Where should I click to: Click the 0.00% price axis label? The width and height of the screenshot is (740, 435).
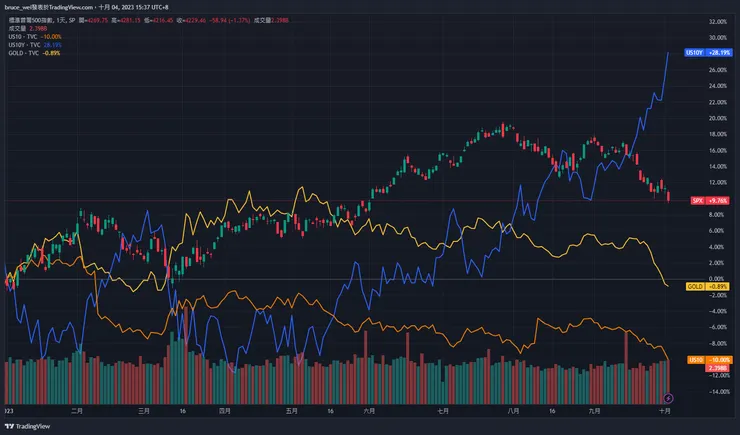tap(717, 279)
